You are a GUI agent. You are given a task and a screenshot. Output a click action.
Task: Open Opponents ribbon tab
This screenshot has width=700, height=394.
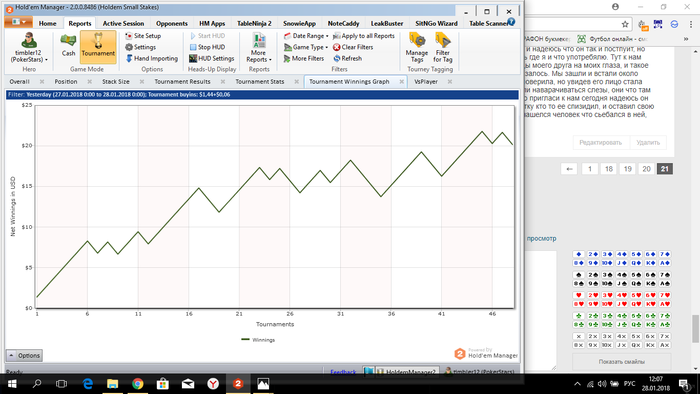[x=171, y=23]
